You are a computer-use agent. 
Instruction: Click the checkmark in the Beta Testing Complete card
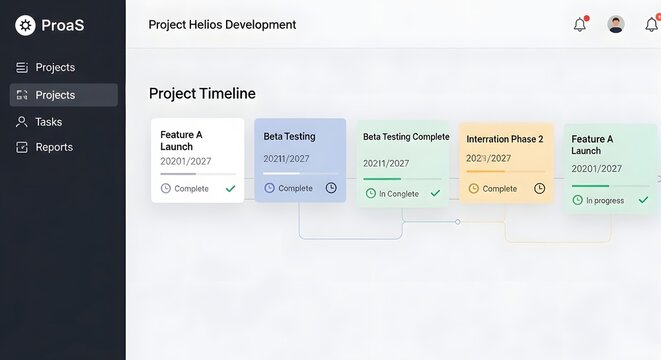pyautogui.click(x=435, y=193)
